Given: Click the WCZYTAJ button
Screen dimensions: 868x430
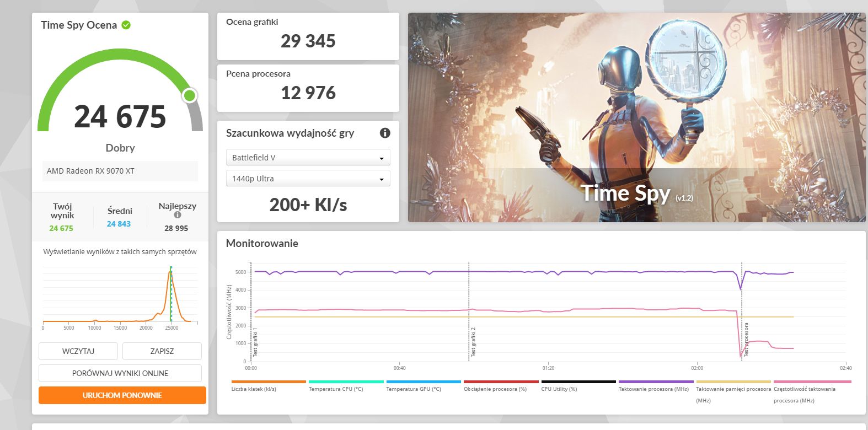Looking at the screenshot, I should tap(78, 351).
